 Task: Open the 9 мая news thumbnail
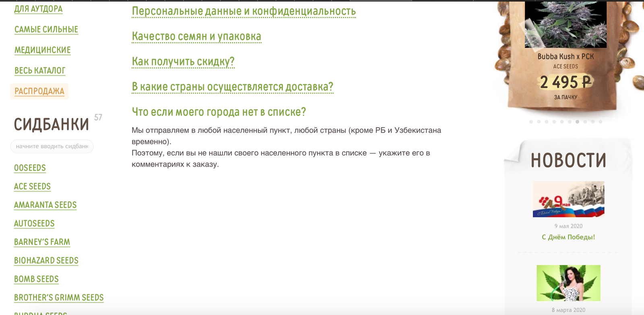click(568, 199)
